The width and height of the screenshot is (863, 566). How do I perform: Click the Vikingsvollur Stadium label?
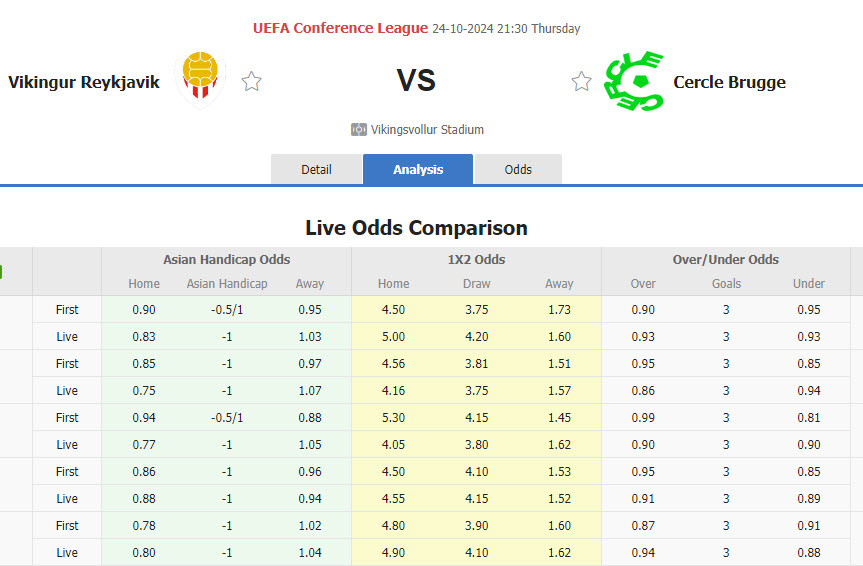pyautogui.click(x=427, y=130)
